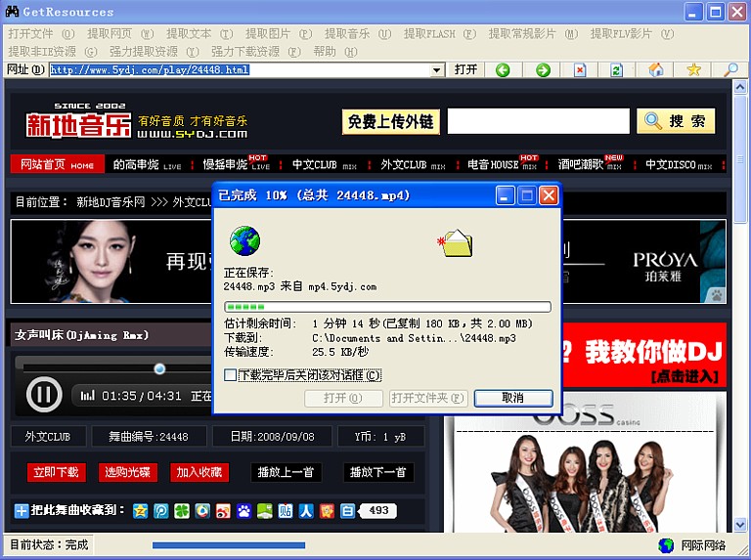This screenshot has width=751, height=560.
Task: Click the download progress bar
Action: (387, 306)
